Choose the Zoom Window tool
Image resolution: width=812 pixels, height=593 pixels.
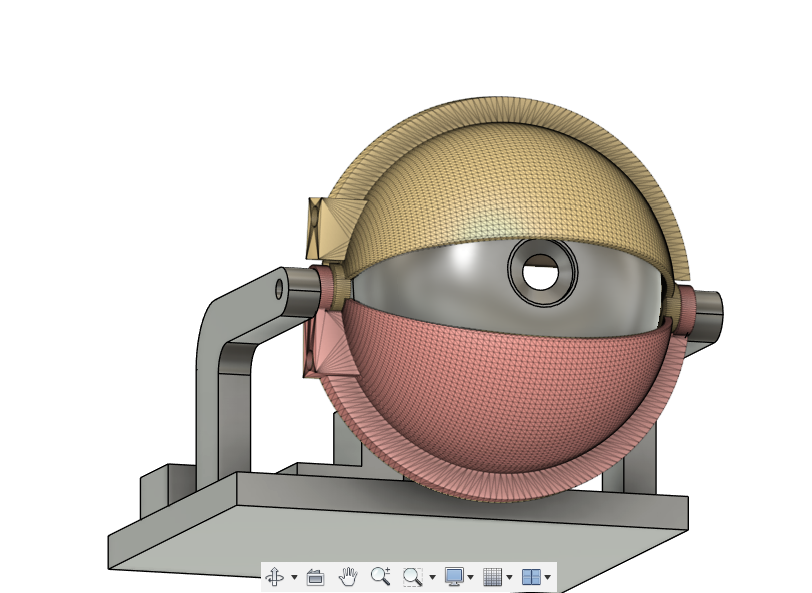(x=413, y=576)
